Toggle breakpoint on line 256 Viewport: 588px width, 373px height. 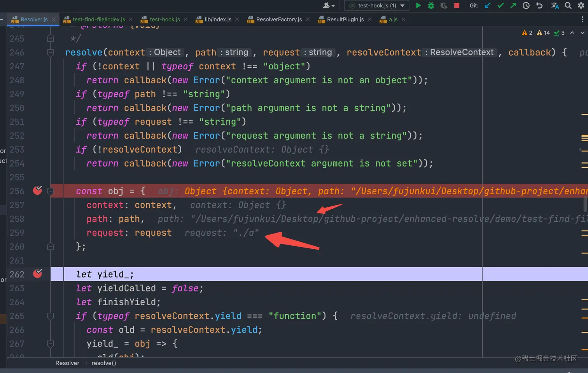38,190
